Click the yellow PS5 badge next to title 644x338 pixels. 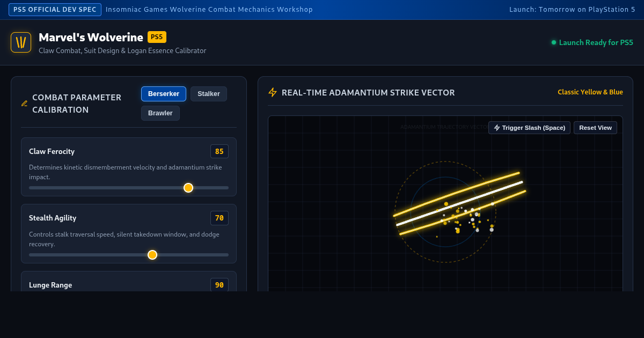(x=157, y=37)
